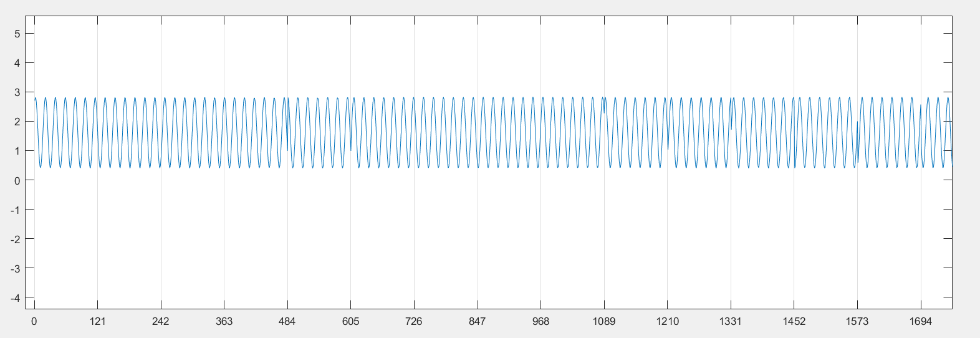The height and width of the screenshot is (338, 980).
Task: Click the y-axis tick label 5
Action: point(17,34)
